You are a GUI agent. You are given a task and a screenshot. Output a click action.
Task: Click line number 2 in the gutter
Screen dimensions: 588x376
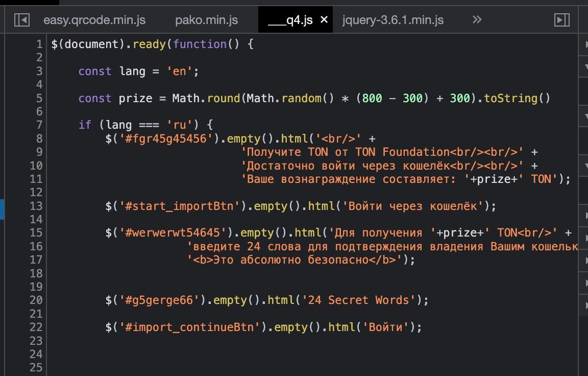pyautogui.click(x=39, y=58)
